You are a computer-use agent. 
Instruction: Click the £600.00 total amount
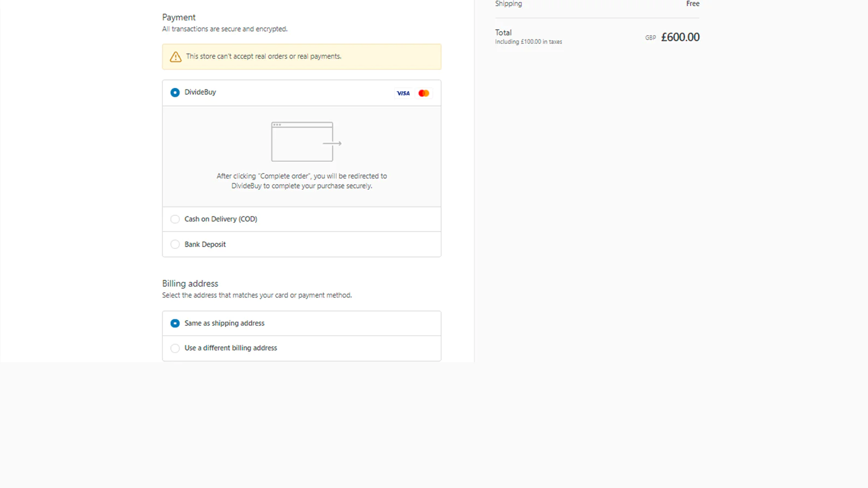[680, 37]
